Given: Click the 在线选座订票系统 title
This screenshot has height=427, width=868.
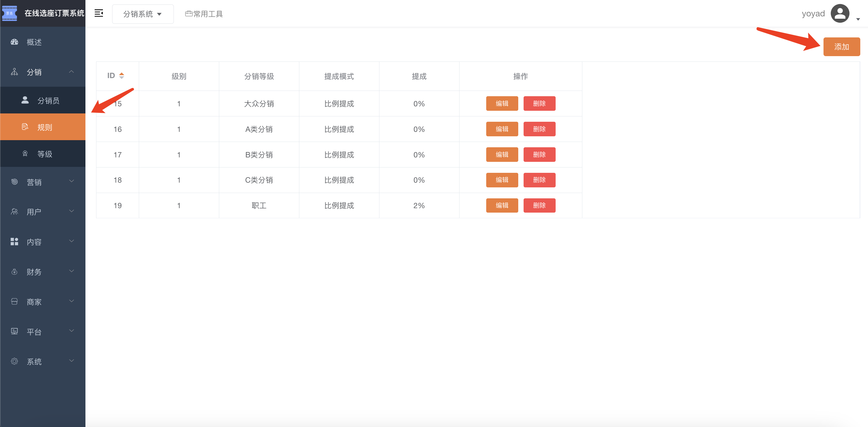Looking at the screenshot, I should click(x=54, y=13).
